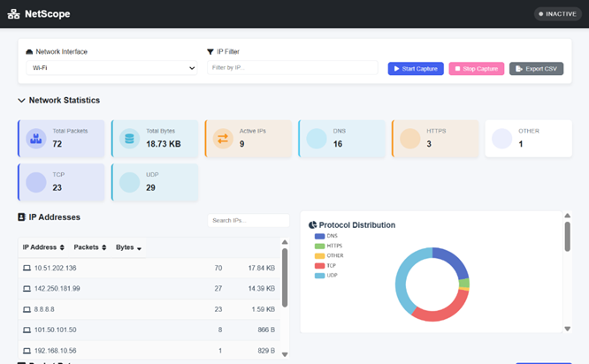Viewport: 589px width, 364px height.
Task: Sort the table by Bytes column
Action: pyautogui.click(x=129, y=247)
